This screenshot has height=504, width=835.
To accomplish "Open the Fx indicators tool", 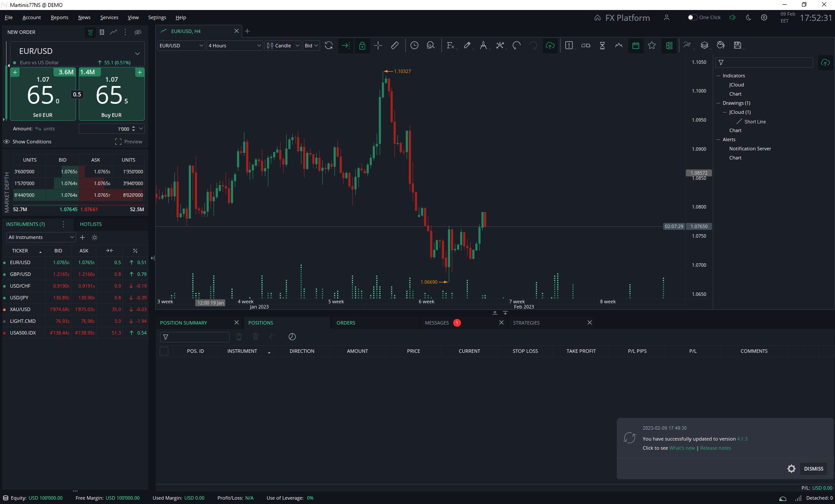I will tap(450, 45).
